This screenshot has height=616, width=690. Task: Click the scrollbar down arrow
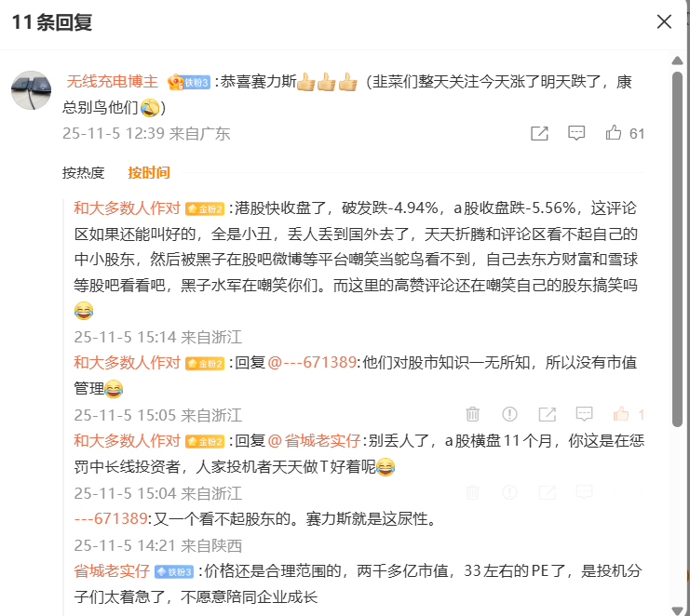(x=677, y=610)
